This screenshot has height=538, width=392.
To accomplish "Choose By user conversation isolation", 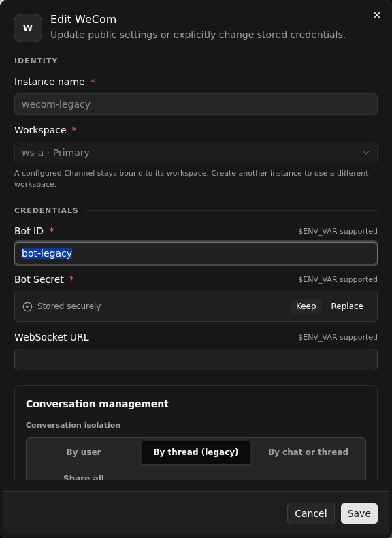I will point(84,452).
